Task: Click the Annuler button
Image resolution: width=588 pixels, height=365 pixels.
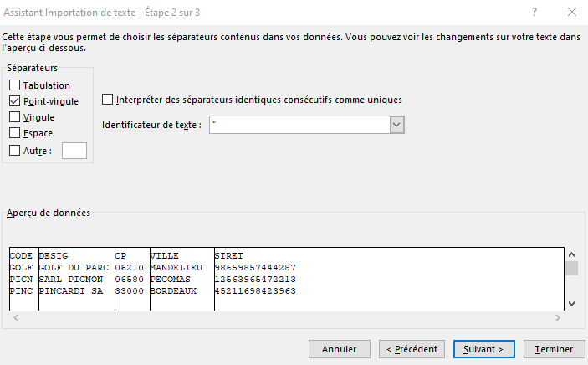Action: pyautogui.click(x=340, y=349)
